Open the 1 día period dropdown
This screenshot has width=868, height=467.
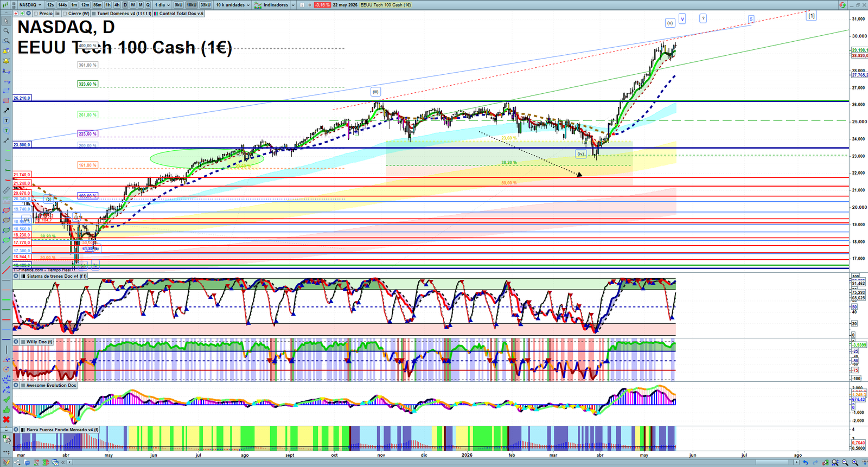162,5
